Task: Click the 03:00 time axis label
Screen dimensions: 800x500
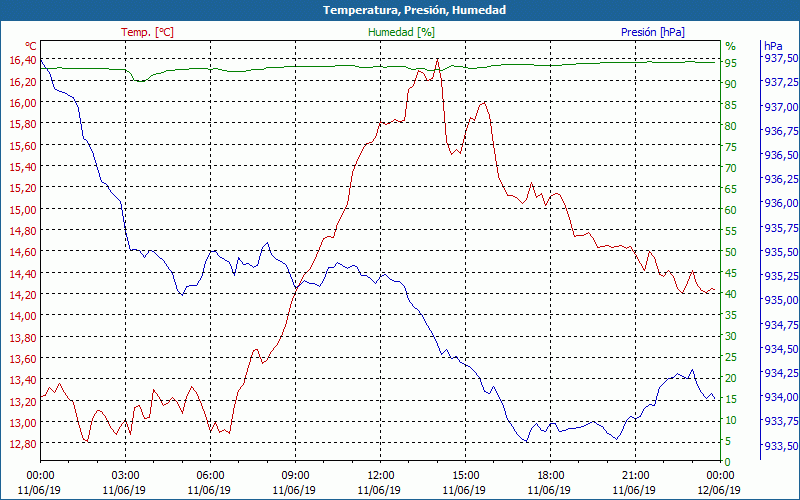Action: [x=126, y=476]
